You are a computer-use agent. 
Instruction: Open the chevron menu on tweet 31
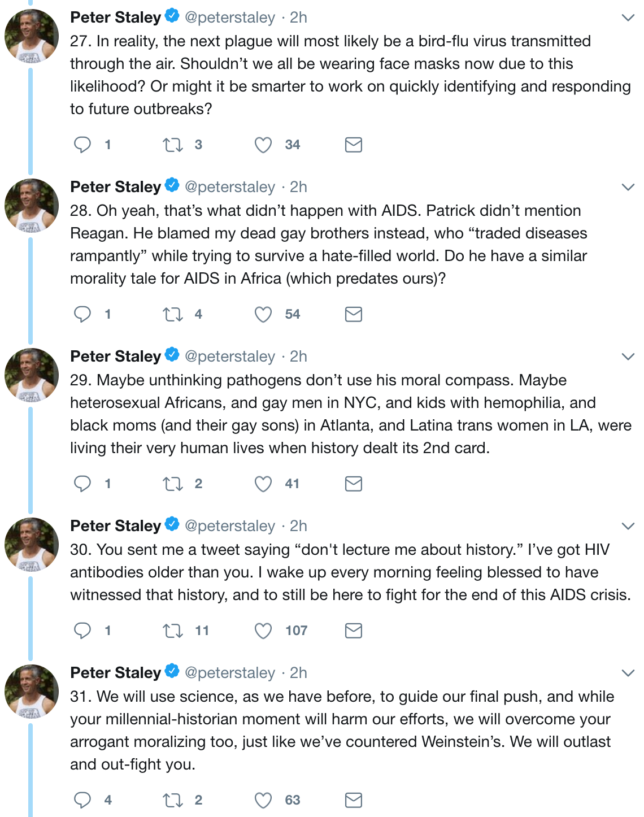(x=628, y=673)
